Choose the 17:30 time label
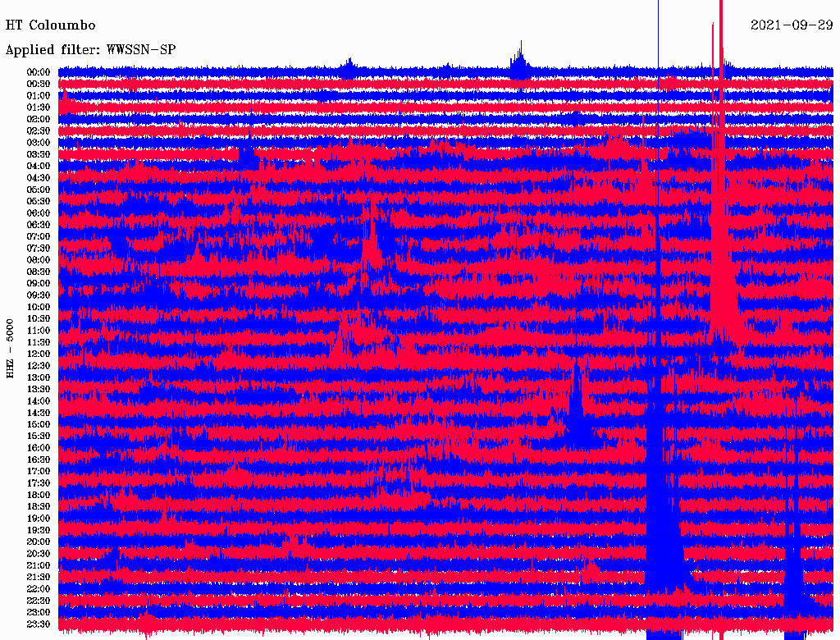 click(x=39, y=483)
